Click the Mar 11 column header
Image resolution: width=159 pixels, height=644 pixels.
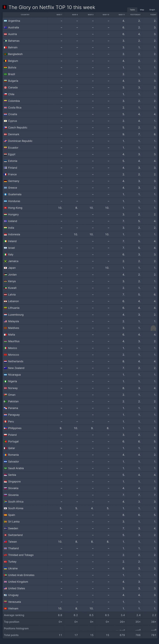(x=122, y=15)
